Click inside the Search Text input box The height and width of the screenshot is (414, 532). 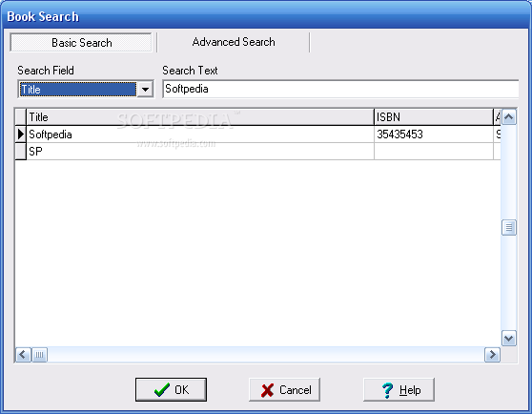tap(340, 89)
